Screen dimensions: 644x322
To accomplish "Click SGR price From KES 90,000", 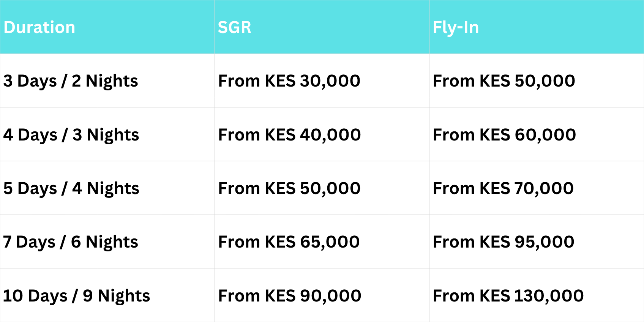I will pos(289,296).
